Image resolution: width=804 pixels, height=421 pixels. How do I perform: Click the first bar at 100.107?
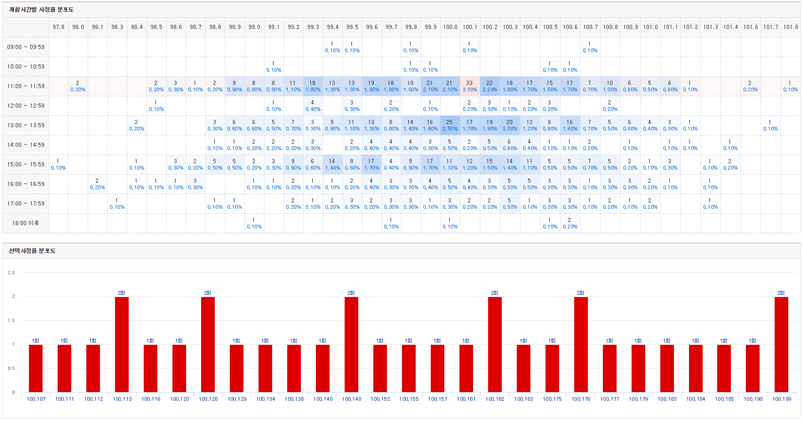click(x=36, y=368)
